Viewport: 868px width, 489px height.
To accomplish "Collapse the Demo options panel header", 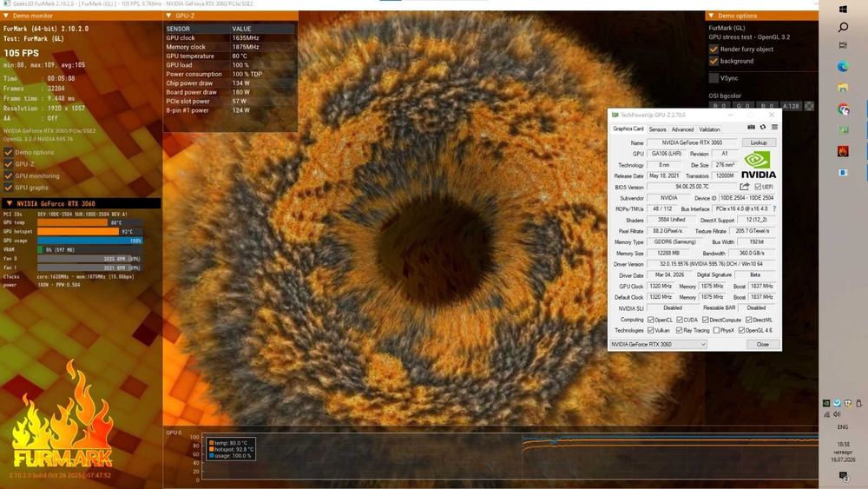I will tap(762, 16).
